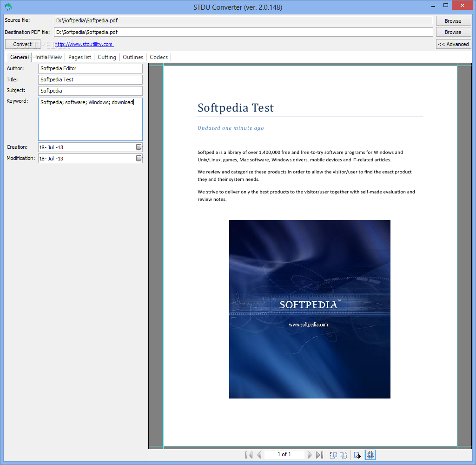This screenshot has width=476, height=465.
Task: Click the Destination PDF file path field
Action: click(x=244, y=32)
